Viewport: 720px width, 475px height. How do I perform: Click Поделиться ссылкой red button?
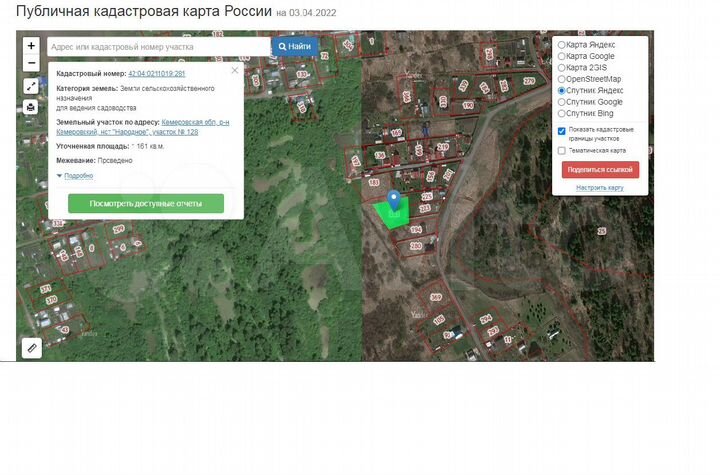[600, 169]
